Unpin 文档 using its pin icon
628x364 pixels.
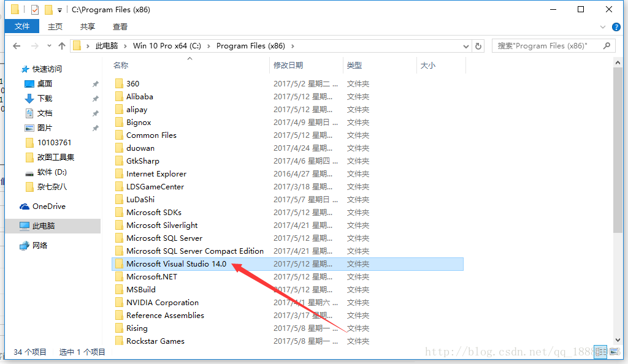point(95,113)
